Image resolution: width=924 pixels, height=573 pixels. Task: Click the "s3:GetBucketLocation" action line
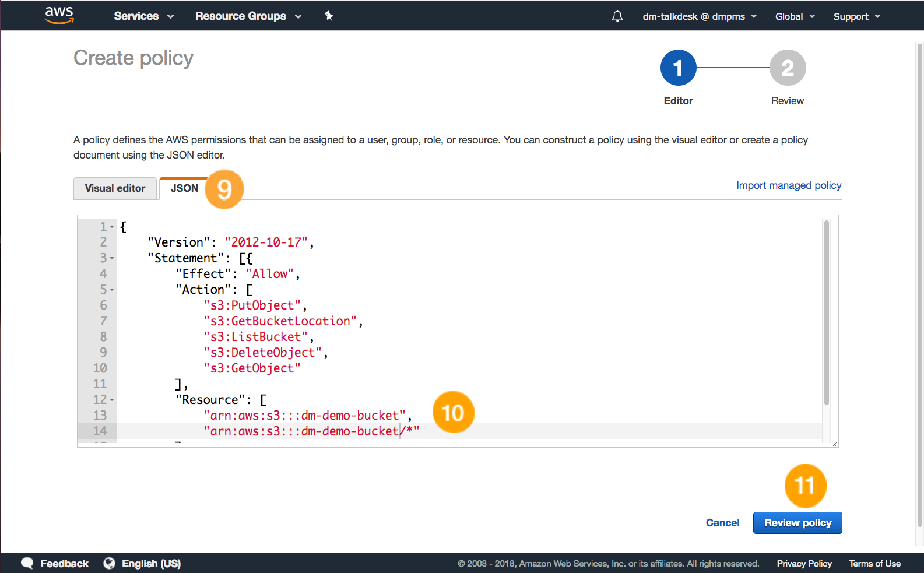click(x=280, y=321)
